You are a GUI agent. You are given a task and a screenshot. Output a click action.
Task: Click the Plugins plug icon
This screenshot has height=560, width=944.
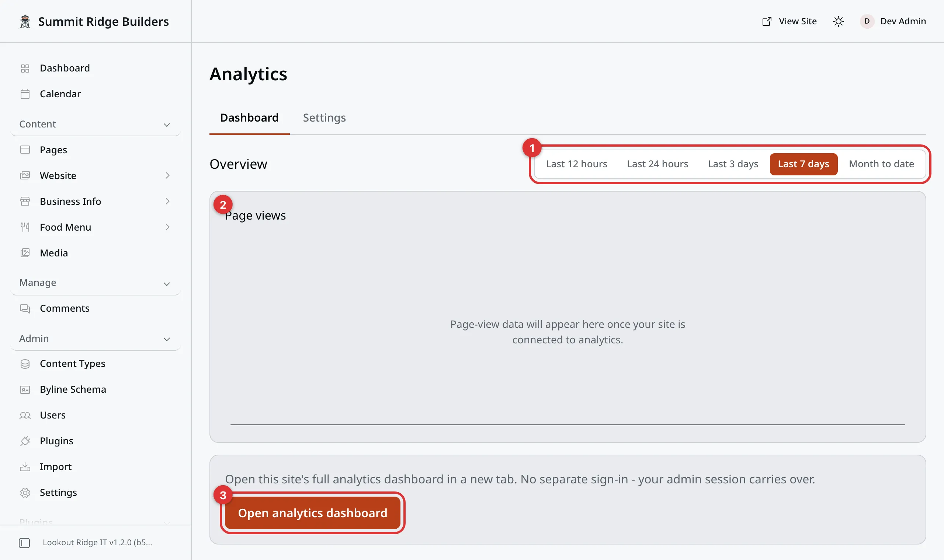[x=25, y=441]
